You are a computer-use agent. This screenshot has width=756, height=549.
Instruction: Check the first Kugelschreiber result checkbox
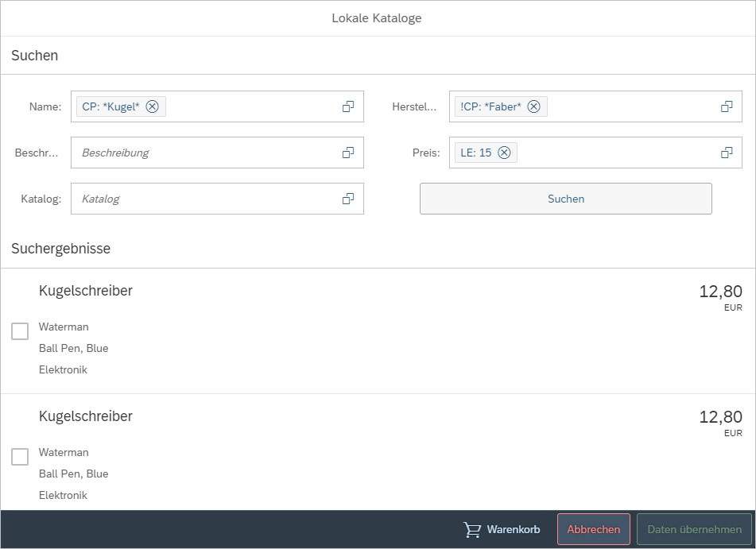point(20,331)
